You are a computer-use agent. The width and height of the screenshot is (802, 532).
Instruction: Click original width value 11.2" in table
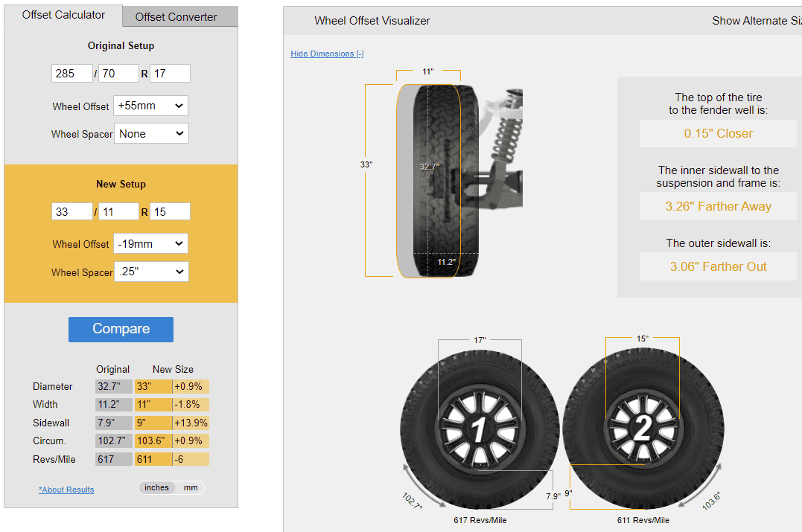(113, 404)
